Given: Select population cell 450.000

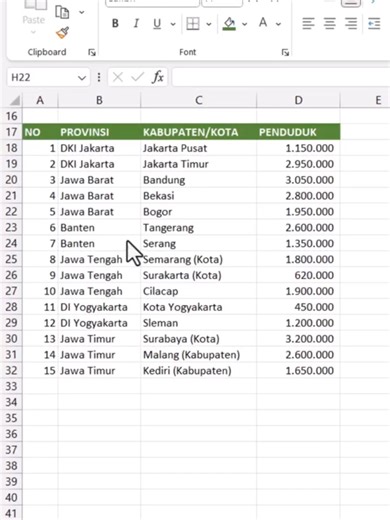Looking at the screenshot, I should 298,307.
